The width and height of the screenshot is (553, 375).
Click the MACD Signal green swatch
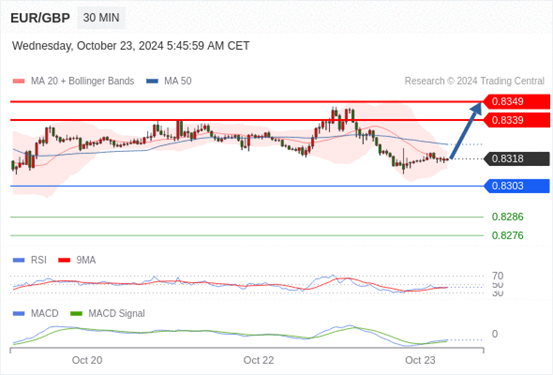coord(76,314)
